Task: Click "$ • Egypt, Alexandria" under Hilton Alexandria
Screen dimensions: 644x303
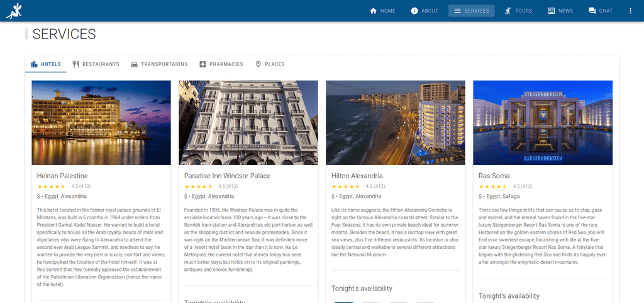Action: [356, 197]
